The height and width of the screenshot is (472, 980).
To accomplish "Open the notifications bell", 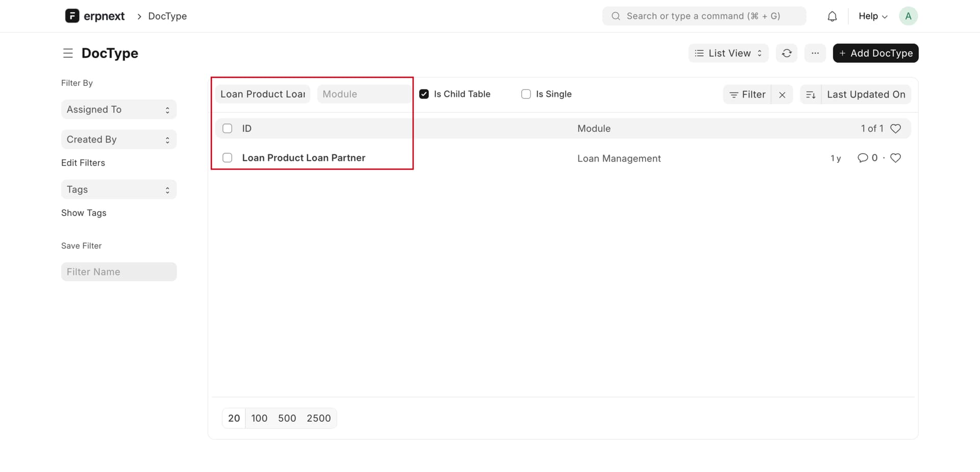I will 832,16.
